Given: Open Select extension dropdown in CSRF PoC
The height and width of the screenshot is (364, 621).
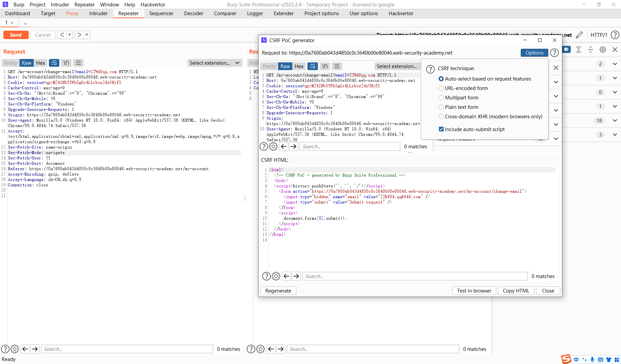Looking at the screenshot, I should tap(397, 66).
